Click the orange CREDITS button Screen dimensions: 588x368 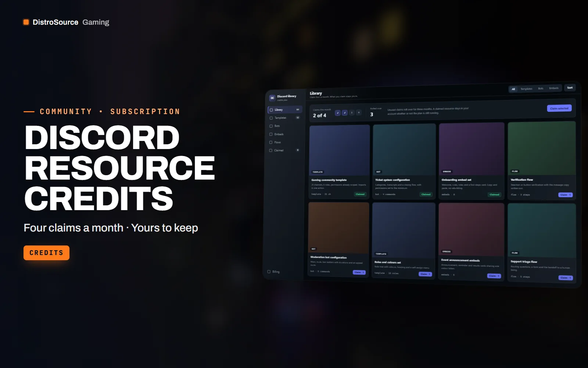46,253
